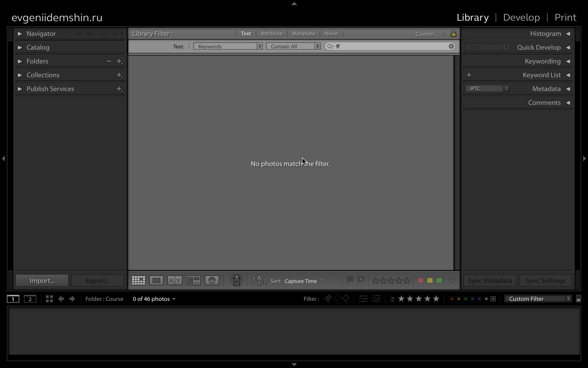
Task: Open the Custom Filter preset dropdown
Action: tap(538, 299)
